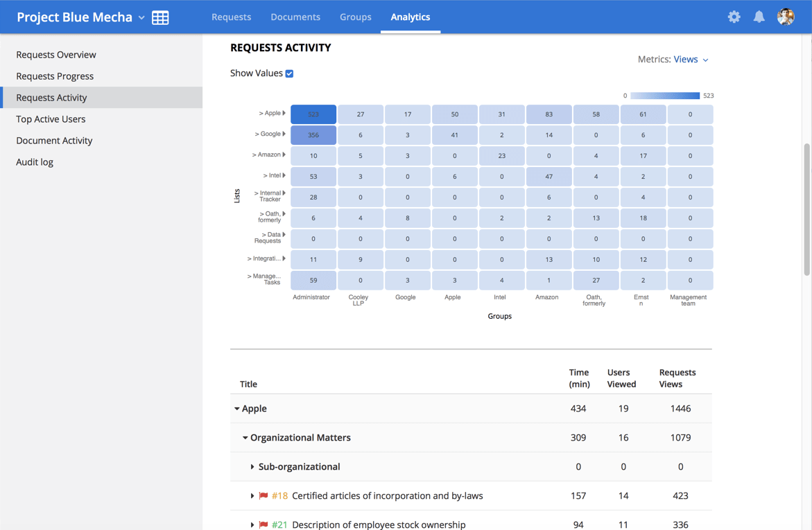Click the red flag icon on request #18
Viewport: 812px width, 530px height.
[264, 495]
